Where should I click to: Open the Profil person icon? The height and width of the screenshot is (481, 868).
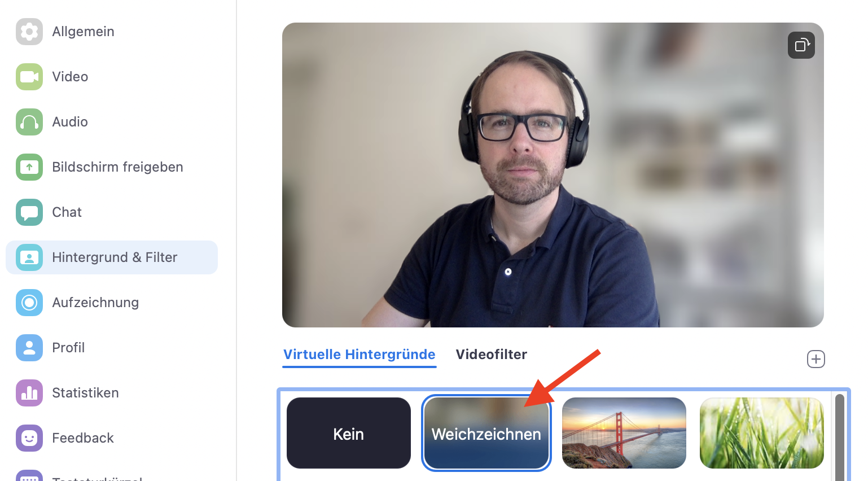click(29, 348)
